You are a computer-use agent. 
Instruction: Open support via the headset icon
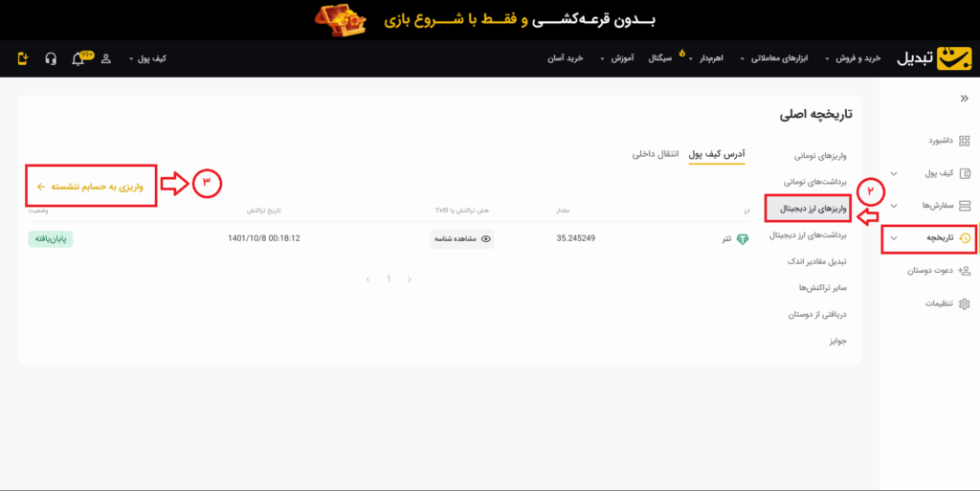pyautogui.click(x=51, y=59)
